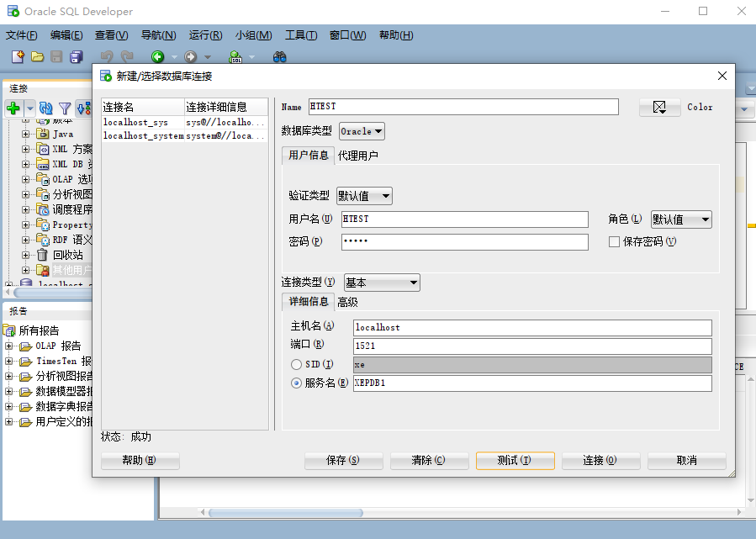Open the 运行 menu
Image resolution: width=756 pixels, height=539 pixels.
(205, 35)
